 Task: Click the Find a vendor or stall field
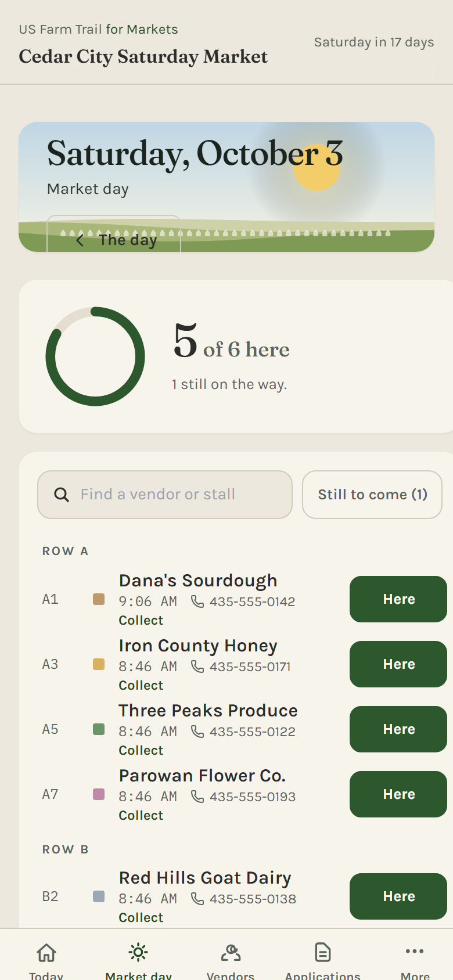click(x=165, y=495)
